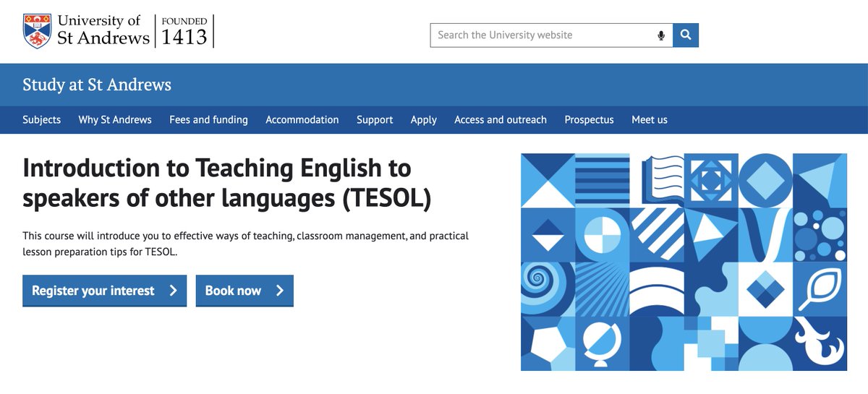Select the Accommodation menu item
This screenshot has width=868, height=394.
coord(302,120)
